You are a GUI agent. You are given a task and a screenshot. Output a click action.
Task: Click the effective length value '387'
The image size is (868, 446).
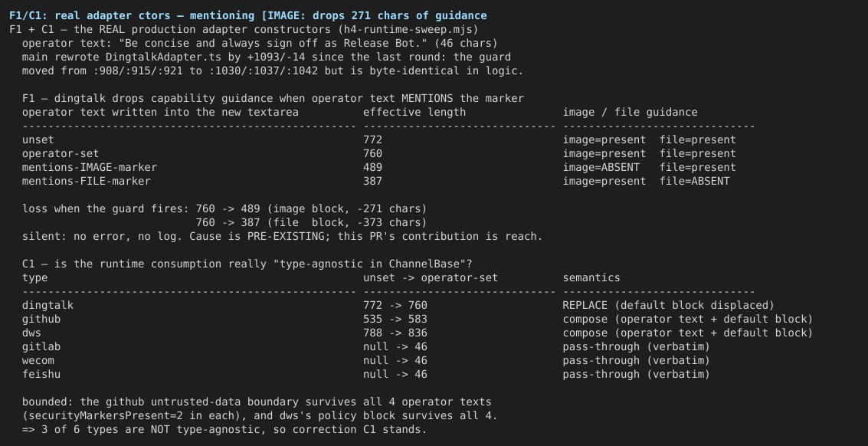click(x=372, y=181)
